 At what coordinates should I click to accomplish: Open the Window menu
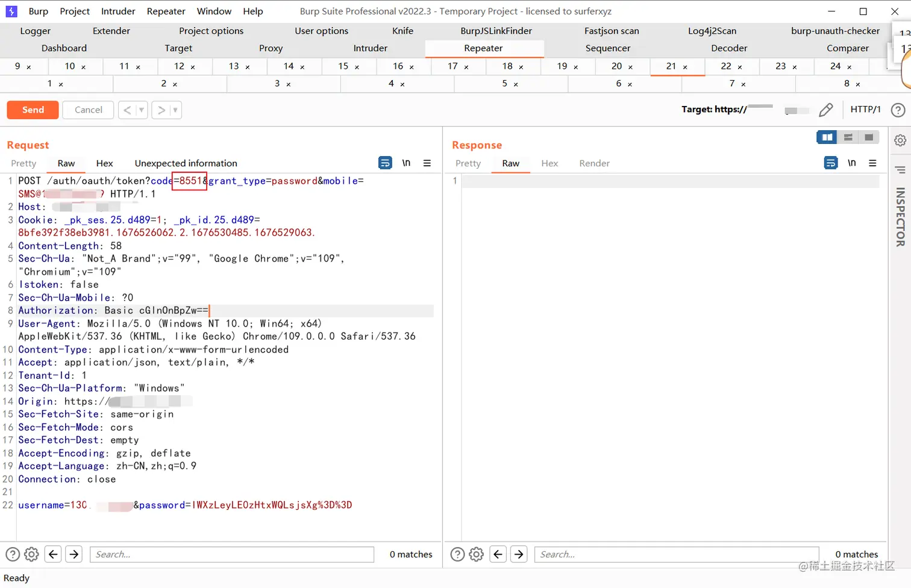coord(214,11)
